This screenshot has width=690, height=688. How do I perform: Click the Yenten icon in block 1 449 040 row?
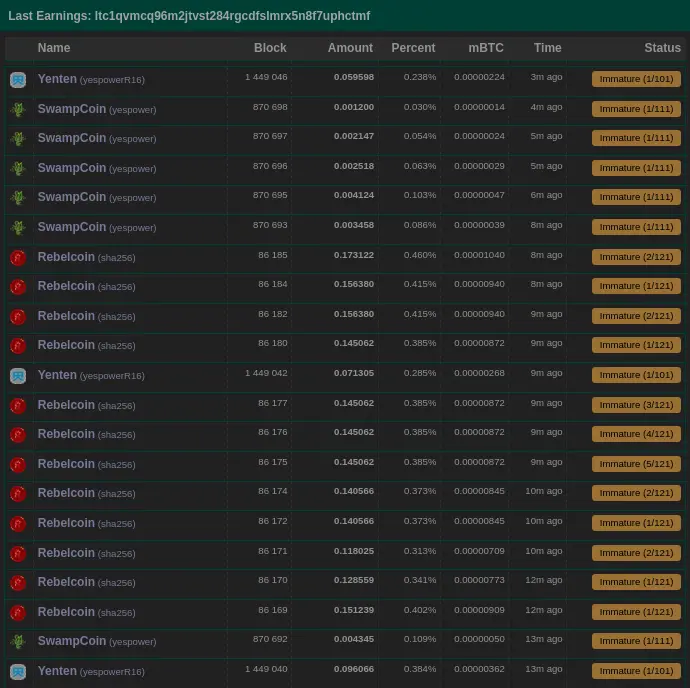pyautogui.click(x=18, y=672)
